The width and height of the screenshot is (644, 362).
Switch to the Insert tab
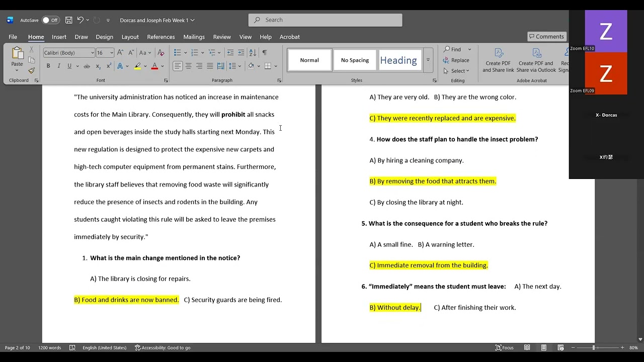tap(59, 37)
